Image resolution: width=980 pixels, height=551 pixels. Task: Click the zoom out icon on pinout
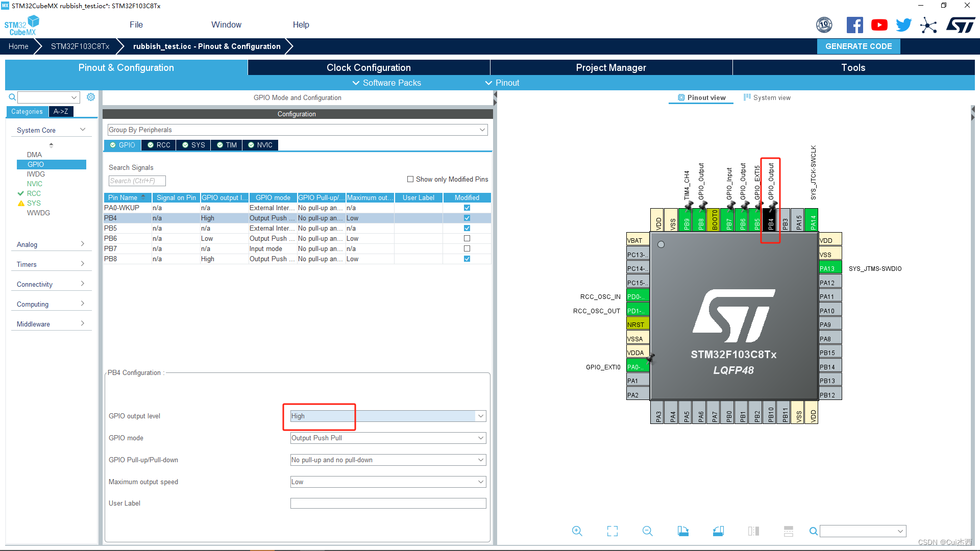click(648, 531)
